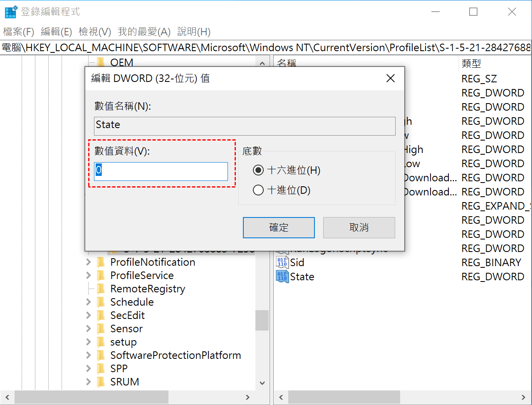532x405 pixels.
Task: Select the State value row name
Action: point(302,277)
